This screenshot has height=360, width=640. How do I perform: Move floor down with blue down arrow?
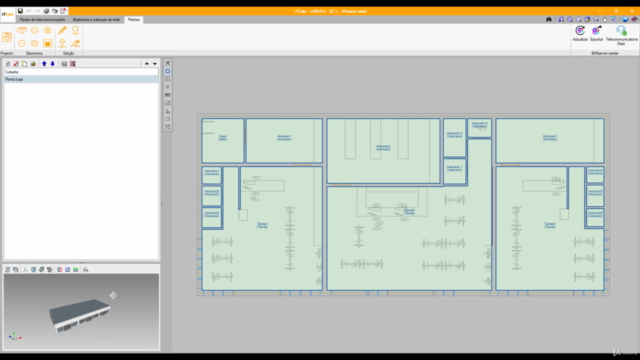[52, 64]
